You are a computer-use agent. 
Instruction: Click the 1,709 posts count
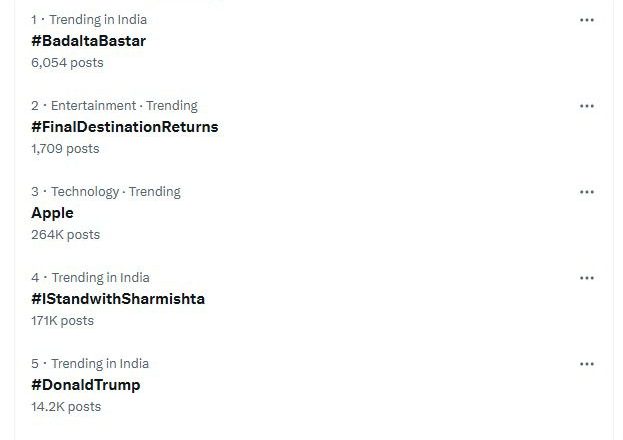(x=65, y=148)
